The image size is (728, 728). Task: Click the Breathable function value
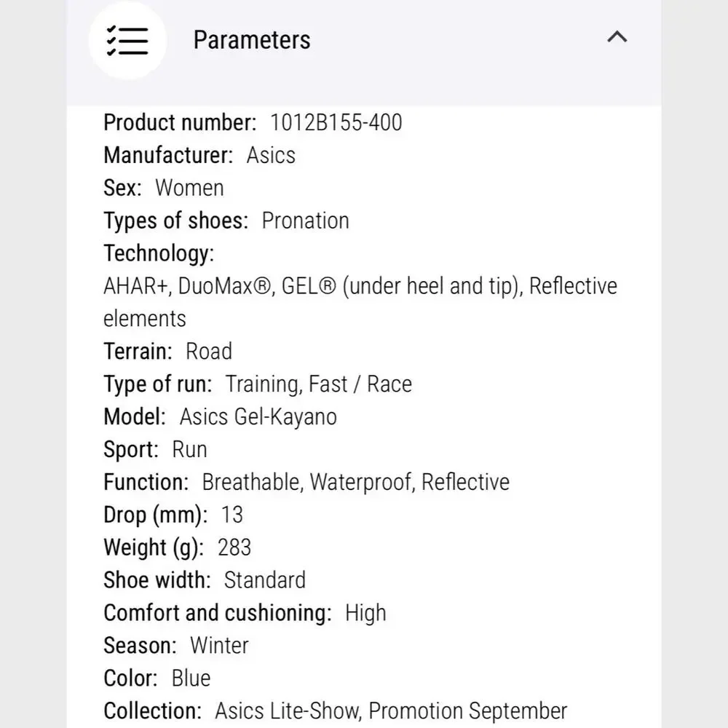[253, 483]
